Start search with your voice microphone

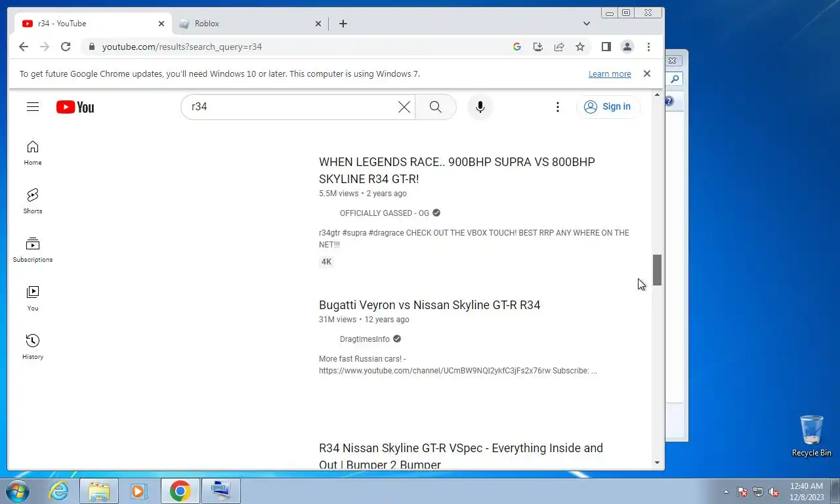pos(480,107)
